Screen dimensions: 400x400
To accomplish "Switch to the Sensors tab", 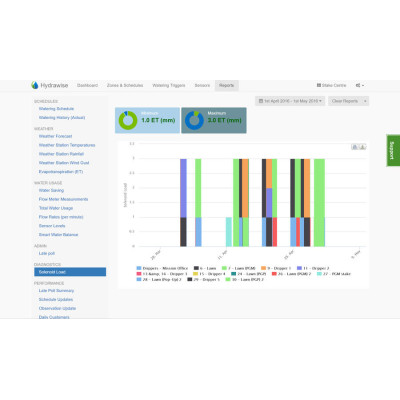I will click(202, 85).
